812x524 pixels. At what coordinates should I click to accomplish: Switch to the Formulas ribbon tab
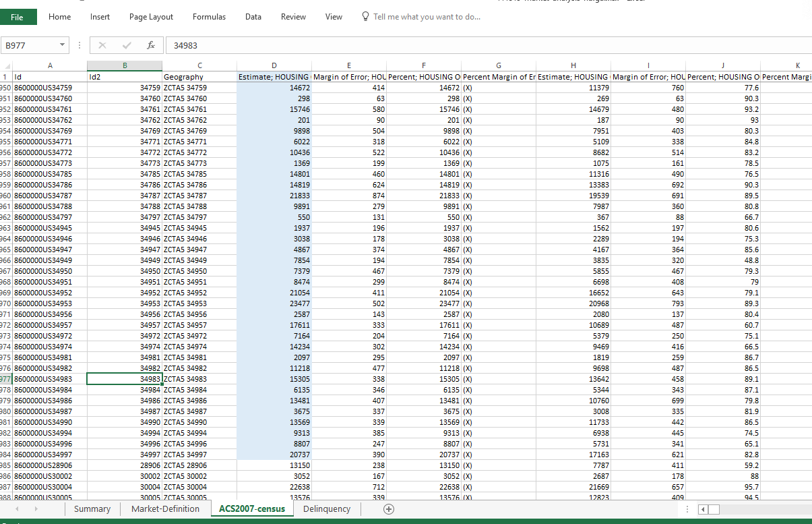coord(209,17)
